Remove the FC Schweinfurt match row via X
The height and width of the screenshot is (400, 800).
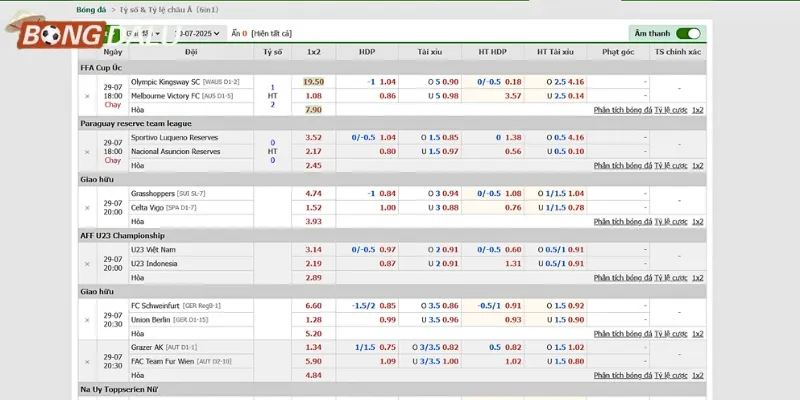[87, 320]
